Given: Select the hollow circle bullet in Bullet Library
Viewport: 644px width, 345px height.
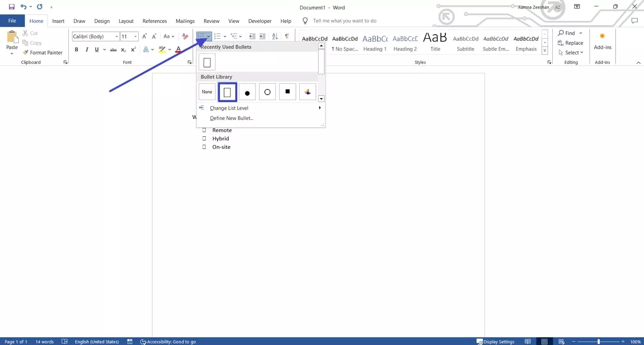Looking at the screenshot, I should coord(268,92).
